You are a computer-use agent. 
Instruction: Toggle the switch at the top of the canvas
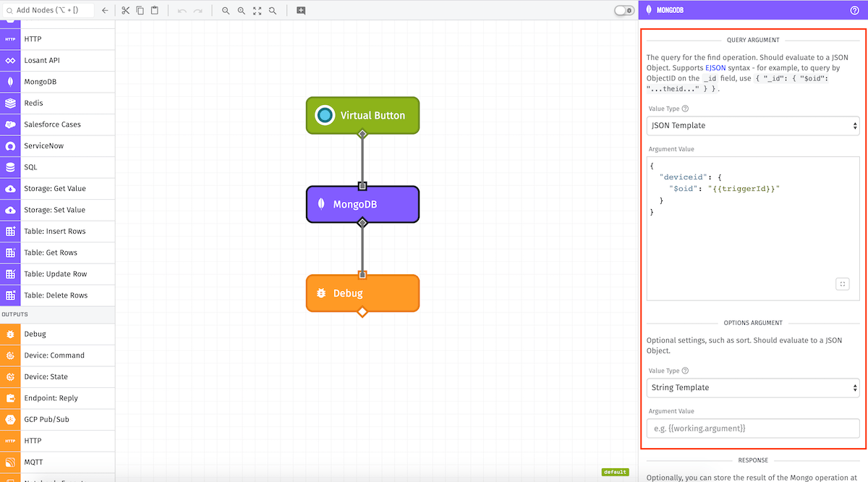point(623,11)
